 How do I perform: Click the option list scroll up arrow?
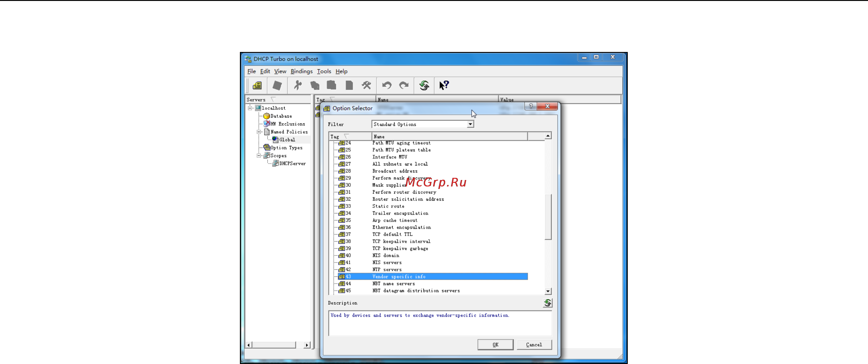(548, 136)
